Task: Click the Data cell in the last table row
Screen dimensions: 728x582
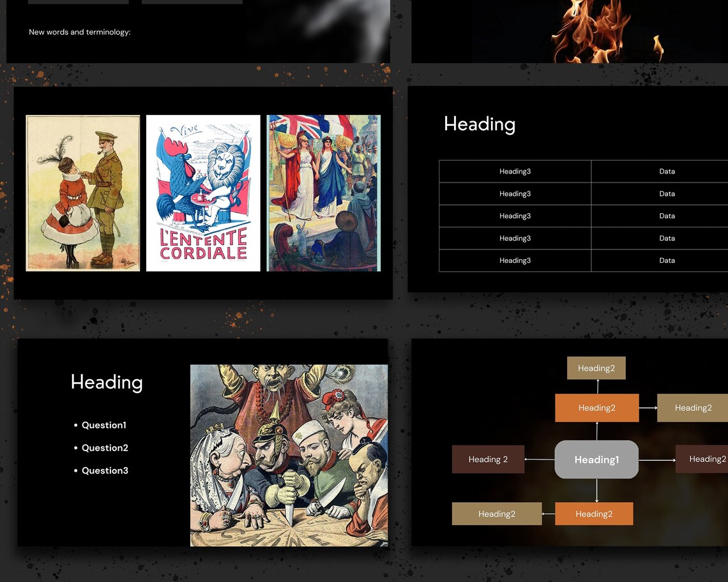Action: pyautogui.click(x=667, y=260)
